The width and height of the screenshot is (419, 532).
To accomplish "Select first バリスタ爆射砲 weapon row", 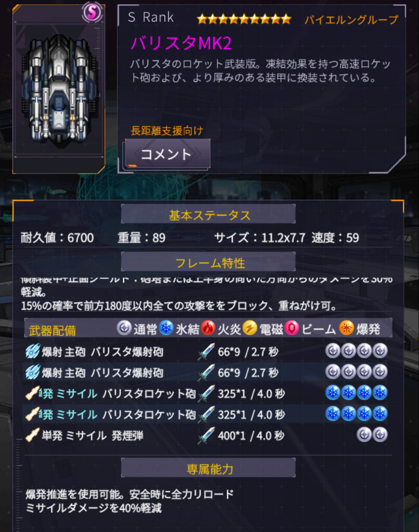I will tap(207, 351).
